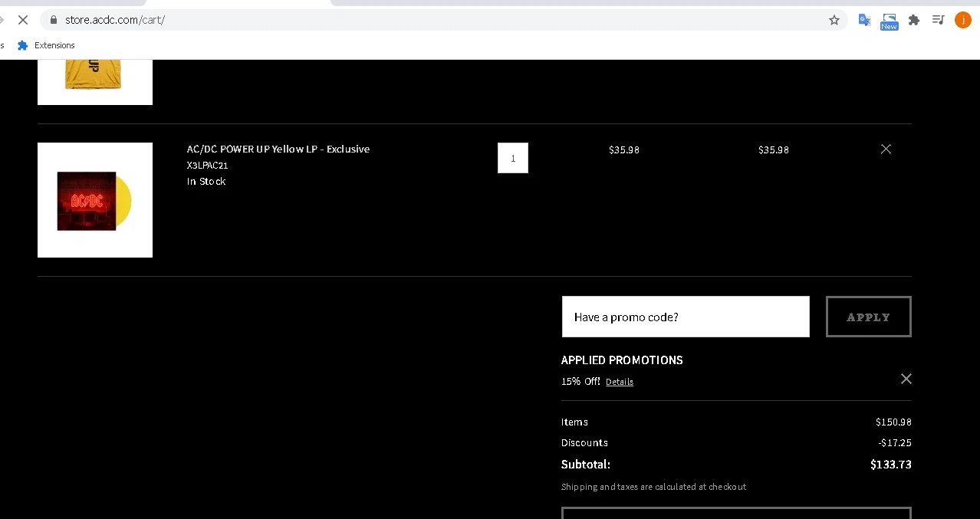This screenshot has height=519, width=980.
Task: Open the Yellow LP album thumbnail
Action: 95,200
